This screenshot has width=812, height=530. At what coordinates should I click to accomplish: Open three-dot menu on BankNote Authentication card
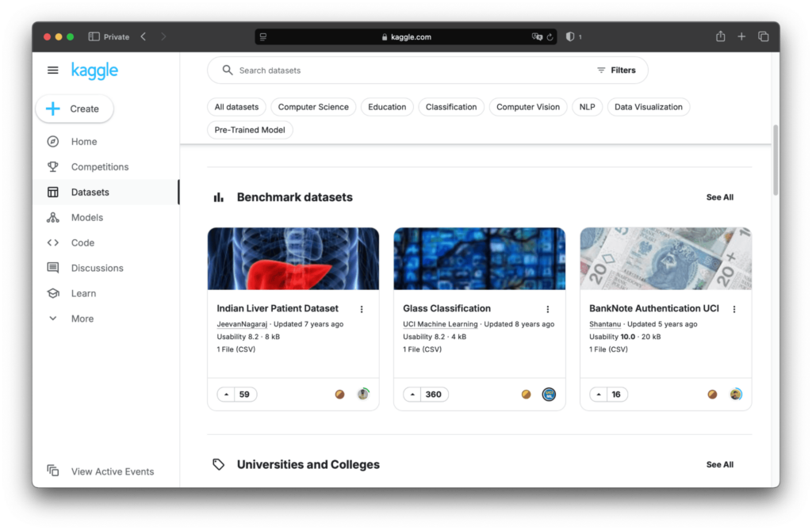[x=733, y=309]
